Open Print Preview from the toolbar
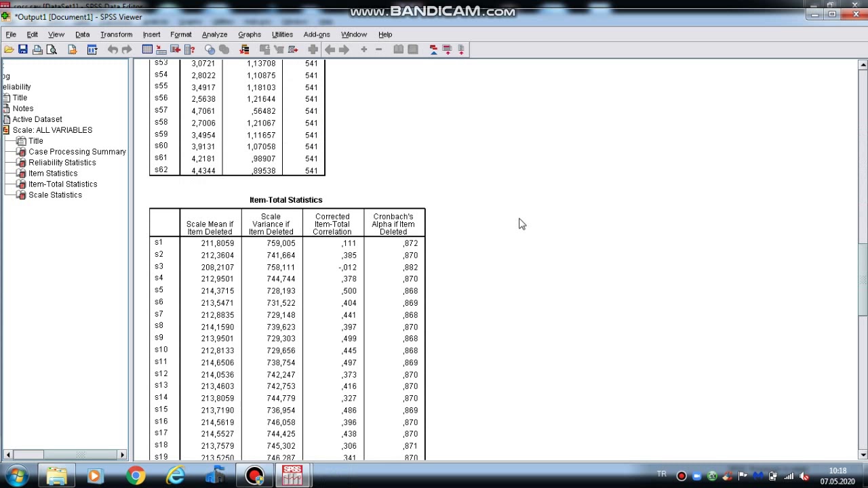 pos(52,49)
